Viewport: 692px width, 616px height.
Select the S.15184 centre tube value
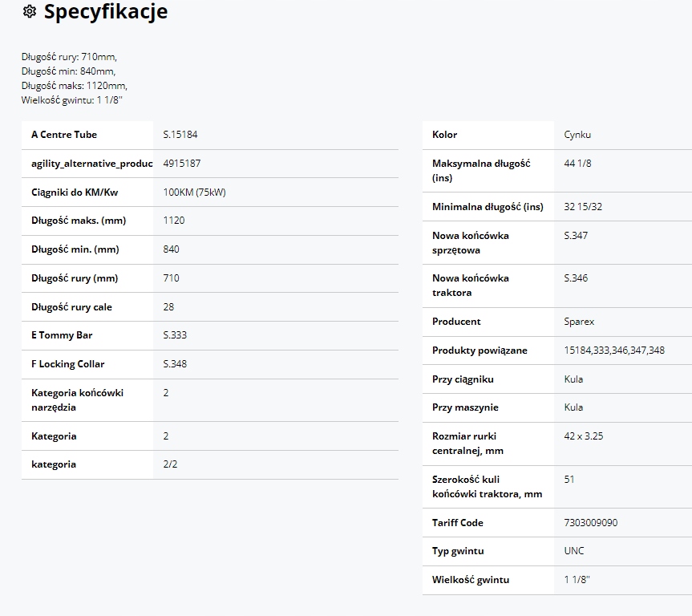coord(180,135)
